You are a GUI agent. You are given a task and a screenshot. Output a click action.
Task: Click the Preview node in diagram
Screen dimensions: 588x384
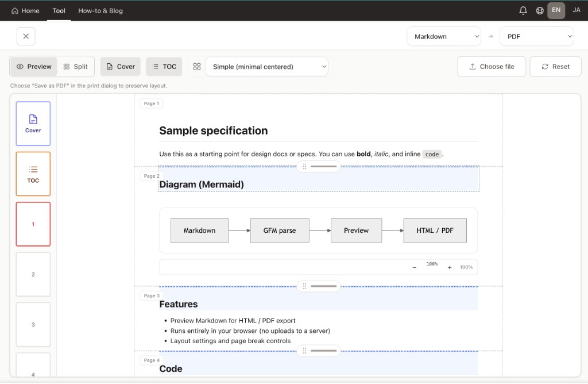tap(356, 231)
